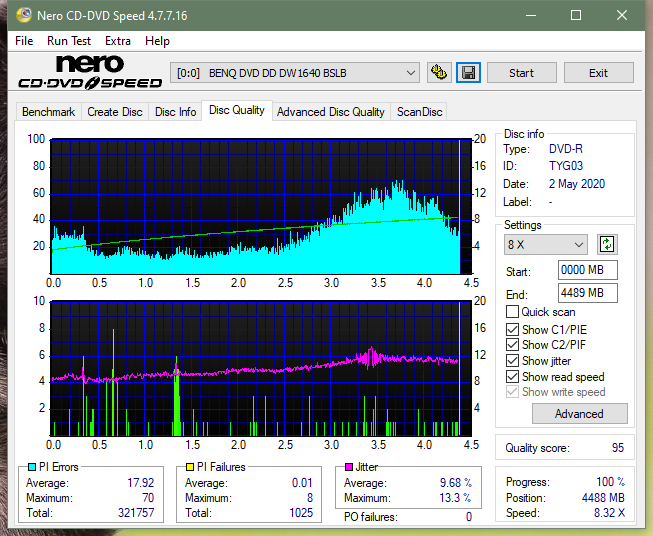This screenshot has height=536, width=653.
Task: Open the Run Test menu
Action: coord(69,41)
